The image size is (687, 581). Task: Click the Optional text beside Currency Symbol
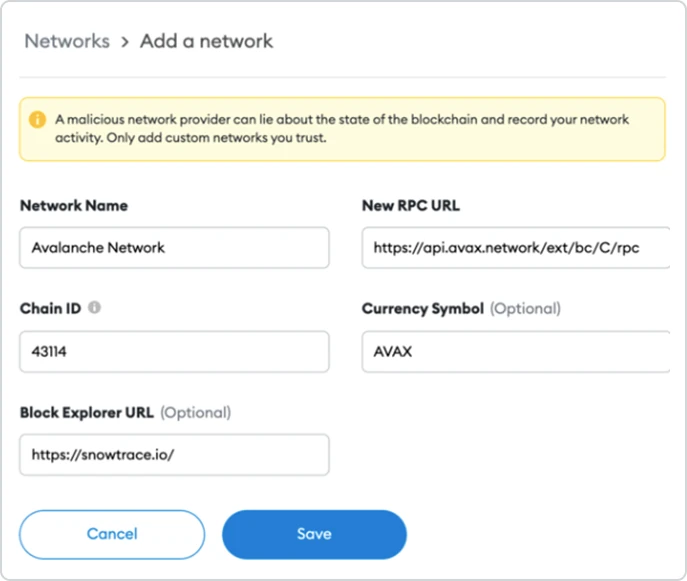click(x=525, y=308)
